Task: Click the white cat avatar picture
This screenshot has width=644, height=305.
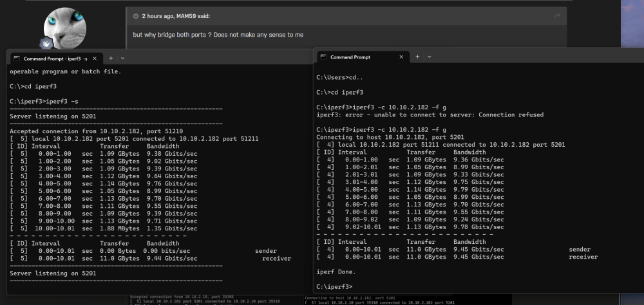Action: (x=65, y=28)
